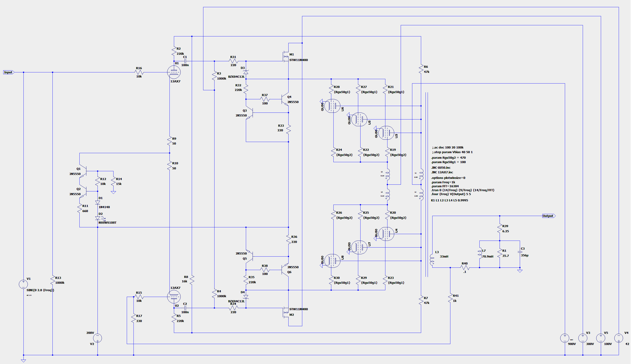Click the U8 GU50 tube symbol

point(332,261)
